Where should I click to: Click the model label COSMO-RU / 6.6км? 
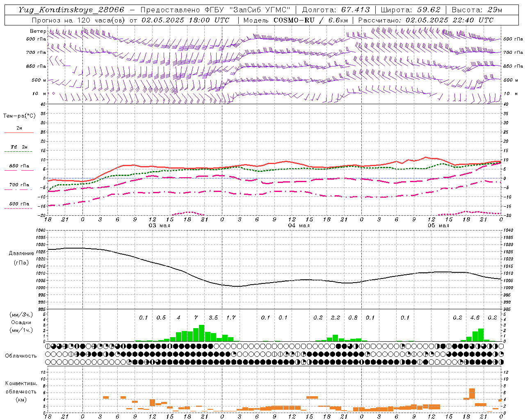click(310, 20)
